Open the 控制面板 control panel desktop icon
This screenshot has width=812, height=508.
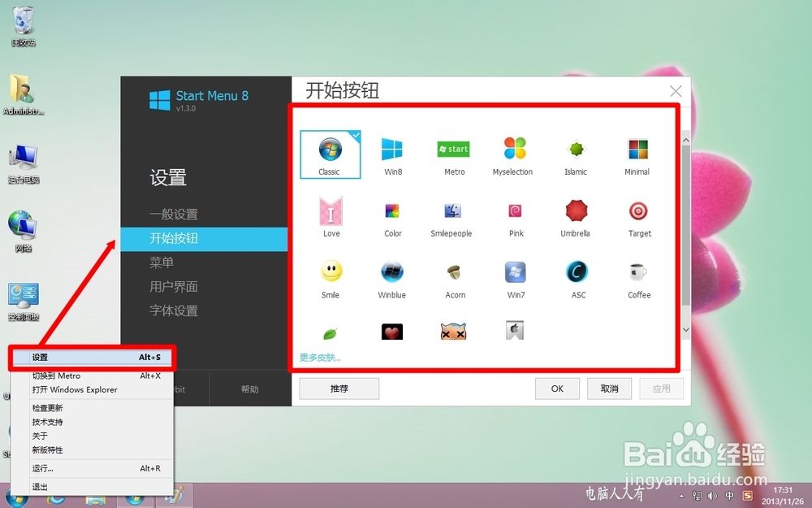tap(24, 302)
